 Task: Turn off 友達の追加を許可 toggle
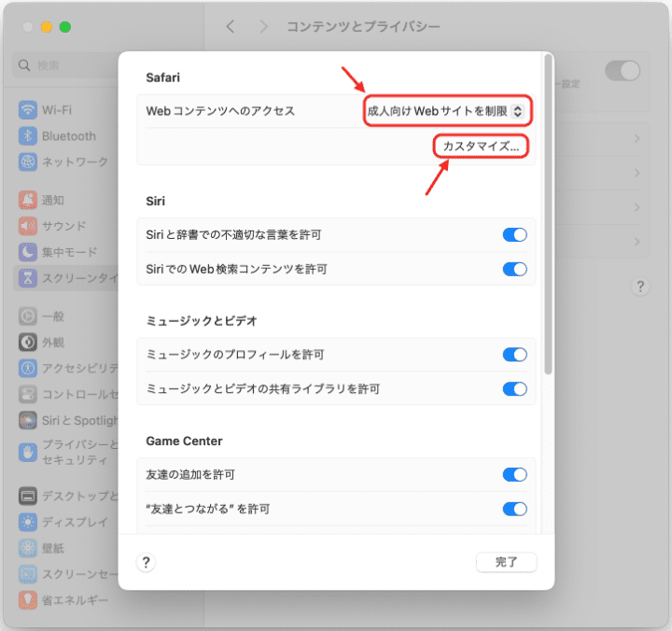(514, 474)
